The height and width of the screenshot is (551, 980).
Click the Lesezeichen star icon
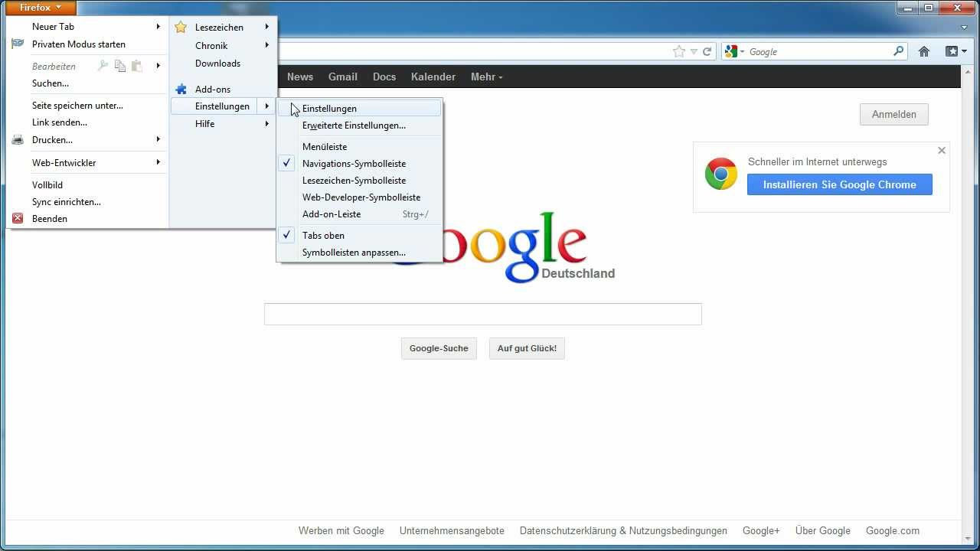coord(181,28)
